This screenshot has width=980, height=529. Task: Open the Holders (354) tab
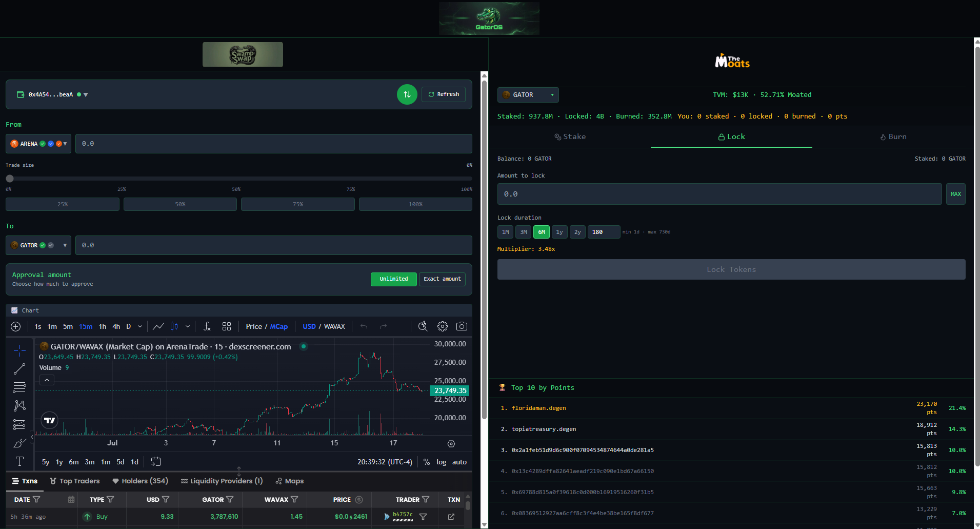point(141,481)
